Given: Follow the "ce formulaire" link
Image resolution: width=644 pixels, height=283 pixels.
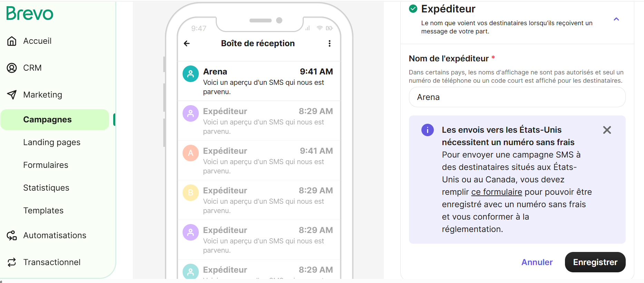Looking at the screenshot, I should point(497,192).
